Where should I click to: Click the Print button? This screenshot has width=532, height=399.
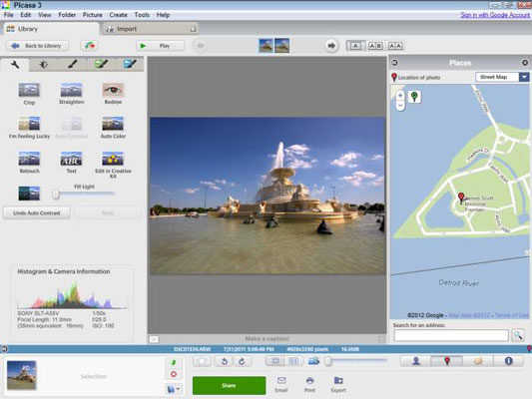tap(309, 384)
